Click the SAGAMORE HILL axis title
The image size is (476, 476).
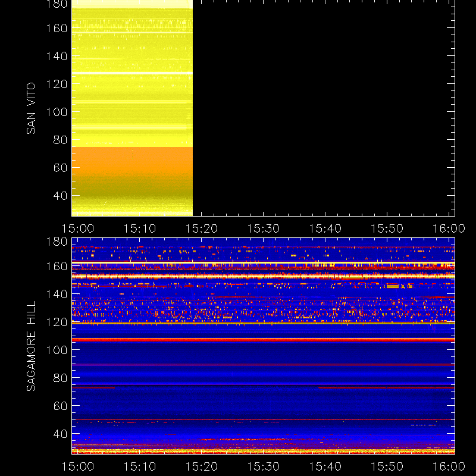tap(31, 346)
